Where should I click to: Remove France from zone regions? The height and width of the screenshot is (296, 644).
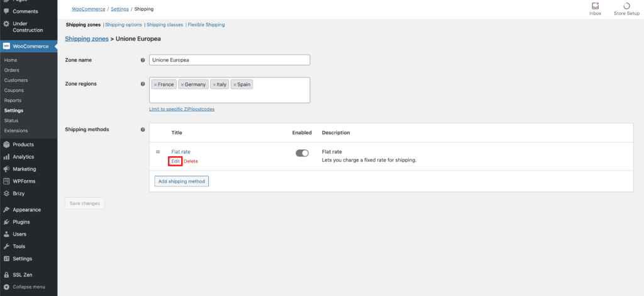pyautogui.click(x=155, y=84)
